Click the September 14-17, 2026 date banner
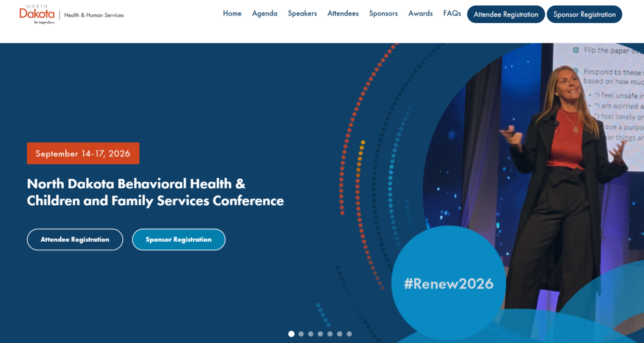The image size is (644, 343). (83, 153)
